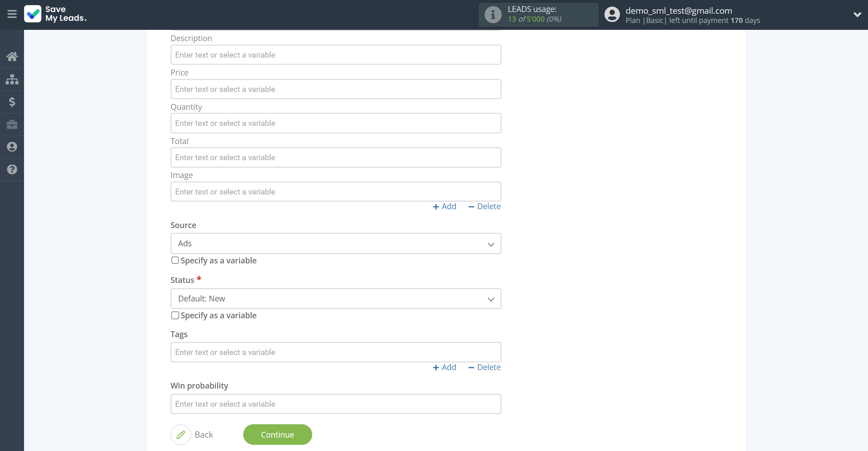Go to the Home sidebar icon

12,57
